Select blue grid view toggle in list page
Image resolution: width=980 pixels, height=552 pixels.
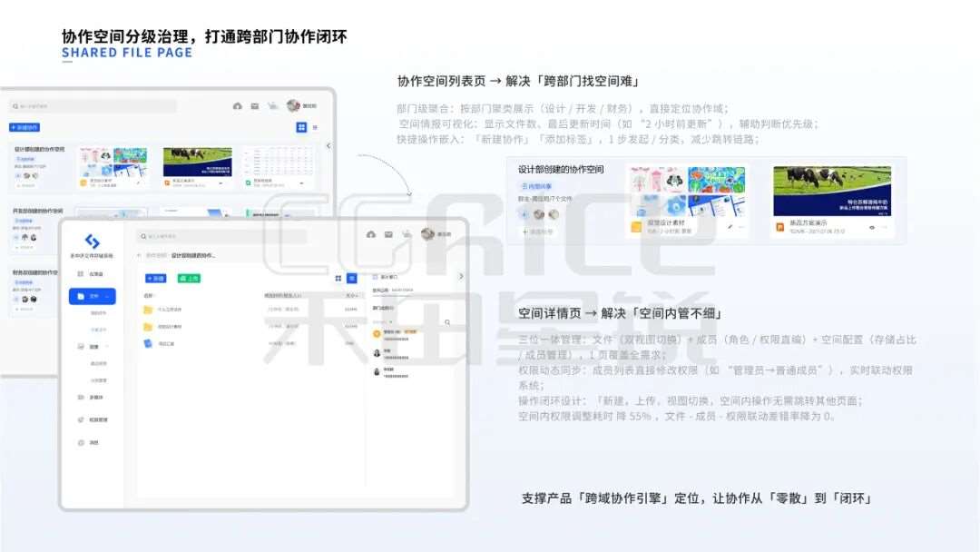pyautogui.click(x=301, y=127)
